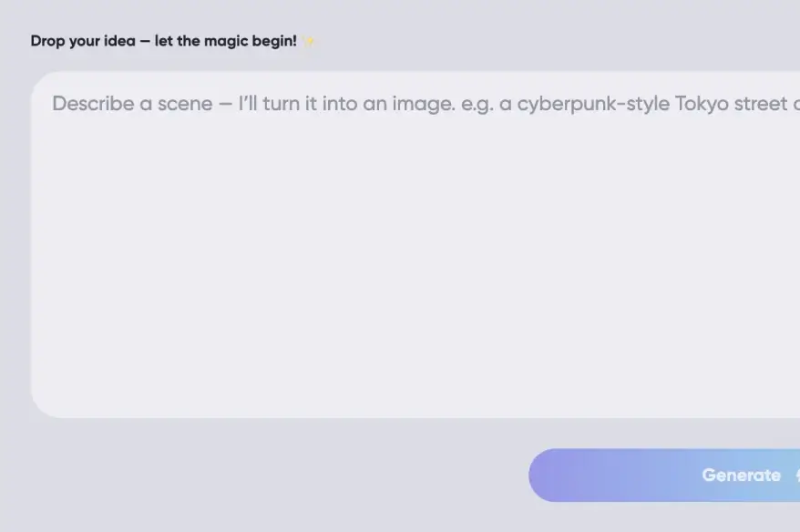This screenshot has width=800, height=532.
Task: Click the left purple side of the Generate button
Action: coord(565,475)
